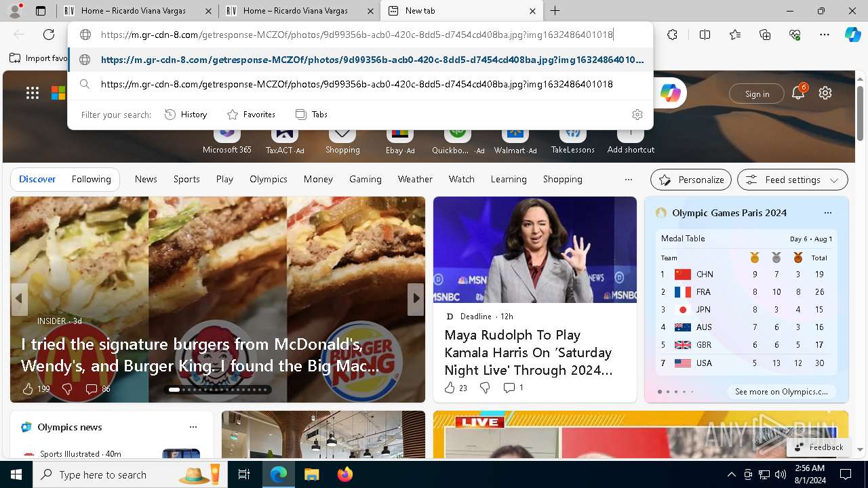The width and height of the screenshot is (868, 488).
Task: Open the Edge profile icon
Action: [15, 11]
